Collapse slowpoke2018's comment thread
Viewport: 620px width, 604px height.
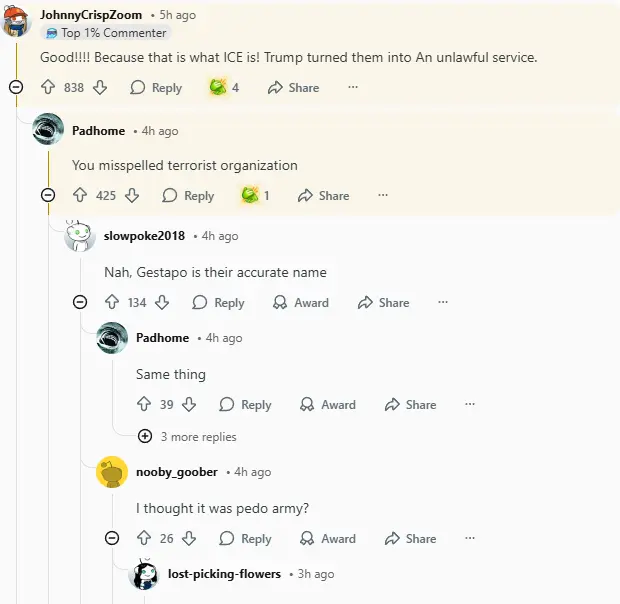[x=80, y=303]
